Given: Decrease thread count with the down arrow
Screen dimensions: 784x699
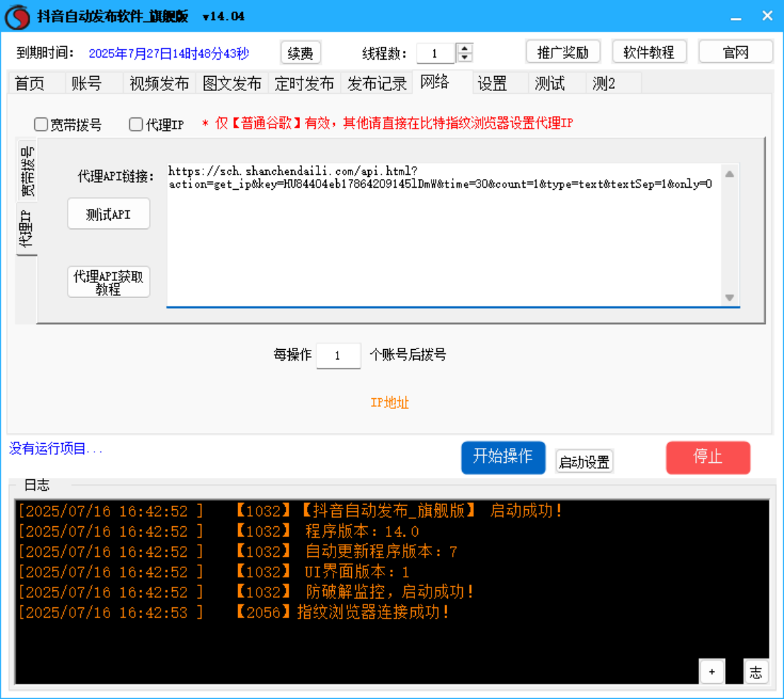Looking at the screenshot, I should tap(465, 57).
